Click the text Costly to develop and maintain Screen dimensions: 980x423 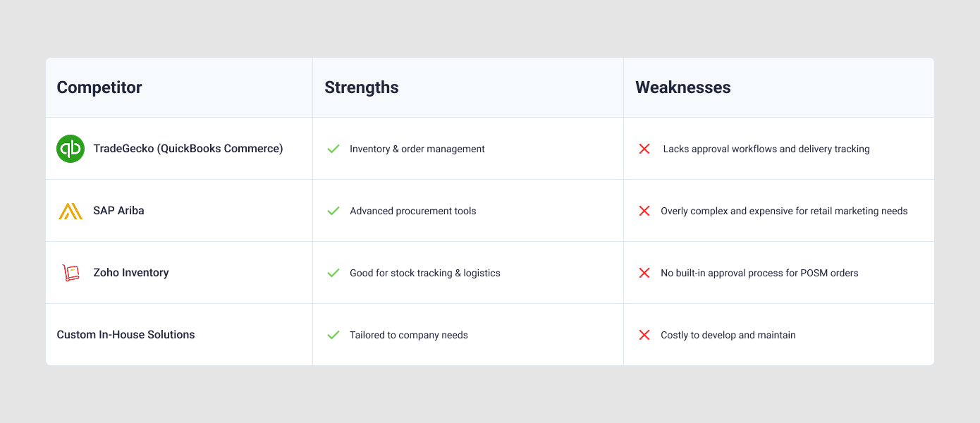(x=728, y=335)
